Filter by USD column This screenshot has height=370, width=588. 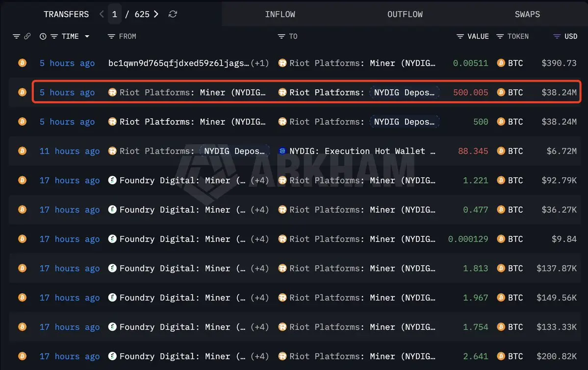click(557, 36)
